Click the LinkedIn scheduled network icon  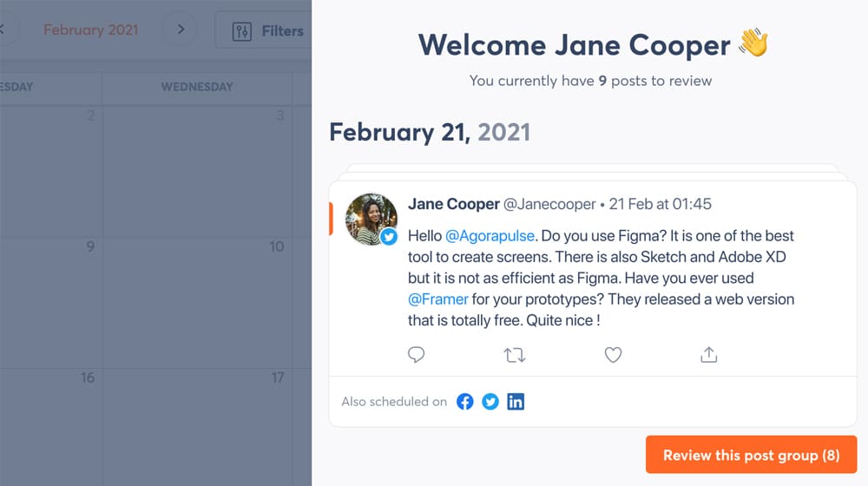(x=516, y=402)
